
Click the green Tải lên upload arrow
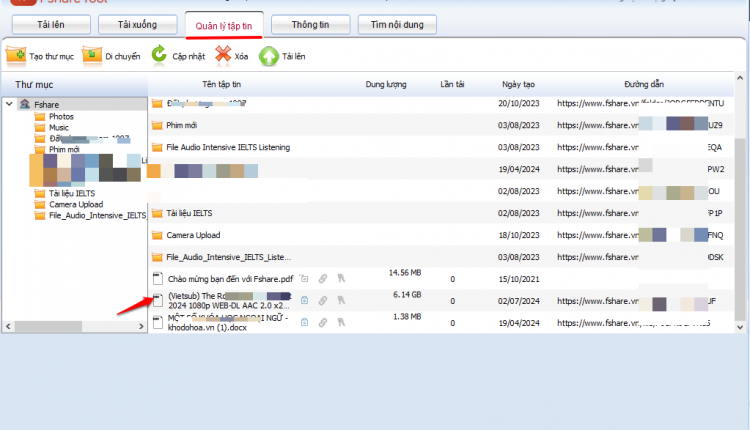pos(269,56)
